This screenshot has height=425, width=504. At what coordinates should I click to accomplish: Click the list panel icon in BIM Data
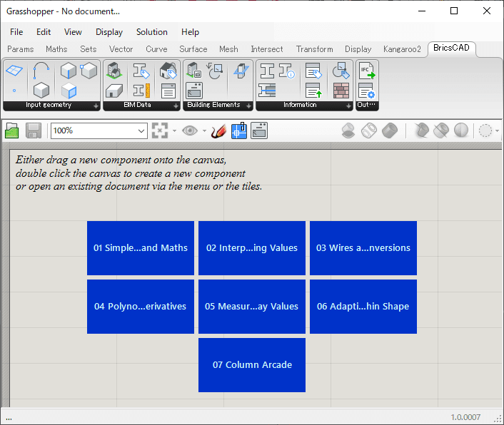pyautogui.click(x=168, y=90)
